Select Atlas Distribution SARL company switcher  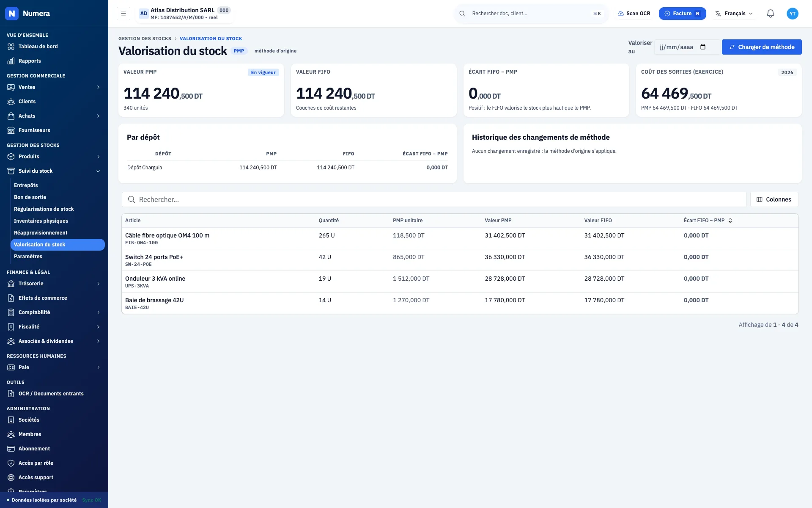click(185, 14)
